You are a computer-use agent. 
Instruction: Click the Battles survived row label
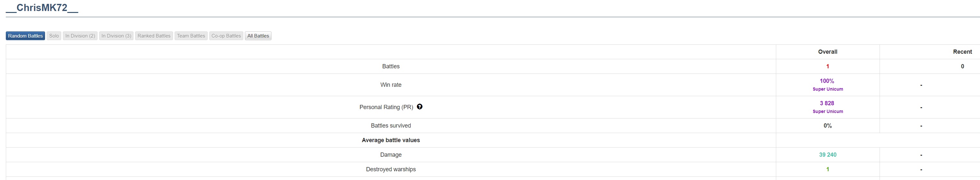tap(391, 126)
